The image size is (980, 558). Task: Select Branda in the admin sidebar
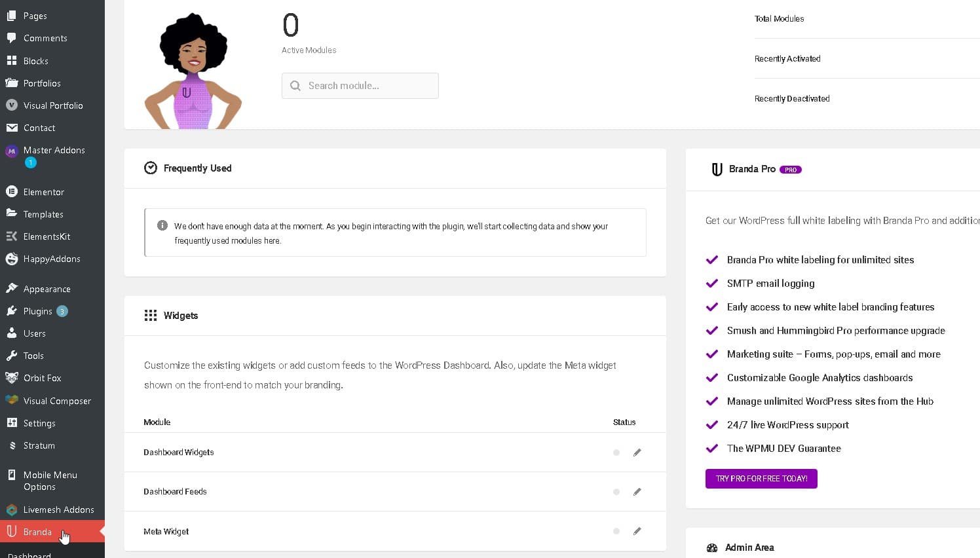37,532
